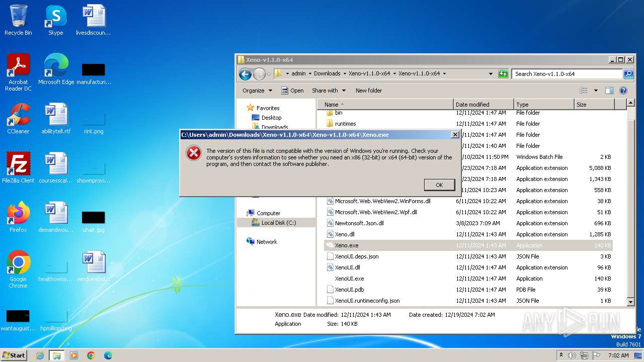This screenshot has width=644, height=362.
Task: Select Desktop under Favorites
Action: [x=271, y=118]
